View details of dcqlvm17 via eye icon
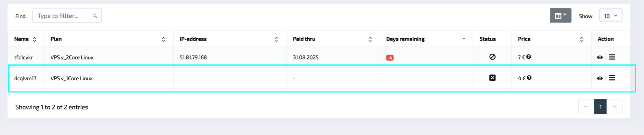This screenshot has width=644, height=135. 600,78
